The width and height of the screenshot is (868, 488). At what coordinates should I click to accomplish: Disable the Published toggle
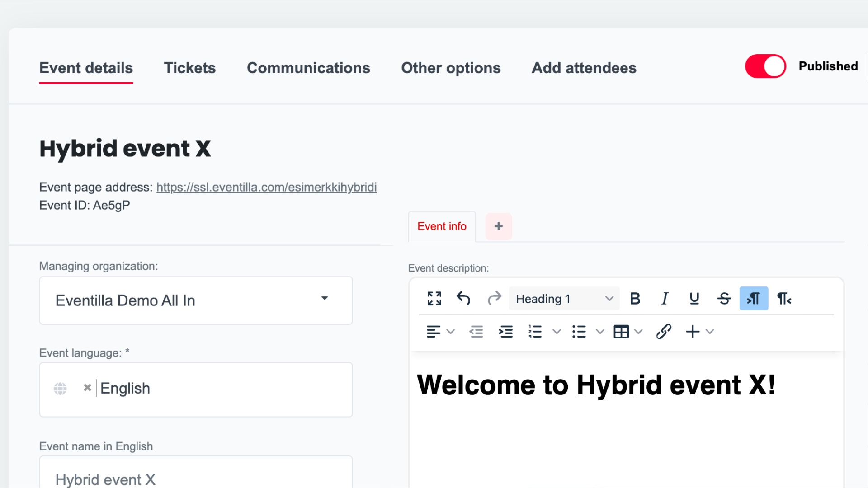765,66
